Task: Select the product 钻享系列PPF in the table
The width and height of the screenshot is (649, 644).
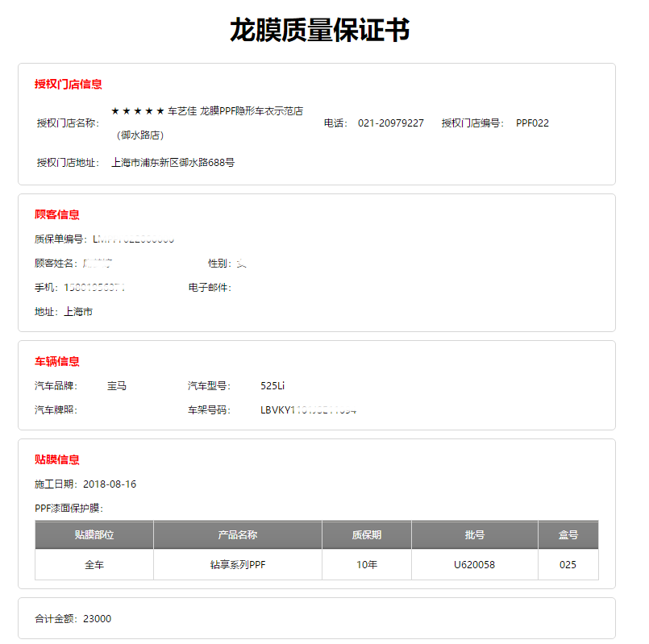Action: pyautogui.click(x=237, y=564)
